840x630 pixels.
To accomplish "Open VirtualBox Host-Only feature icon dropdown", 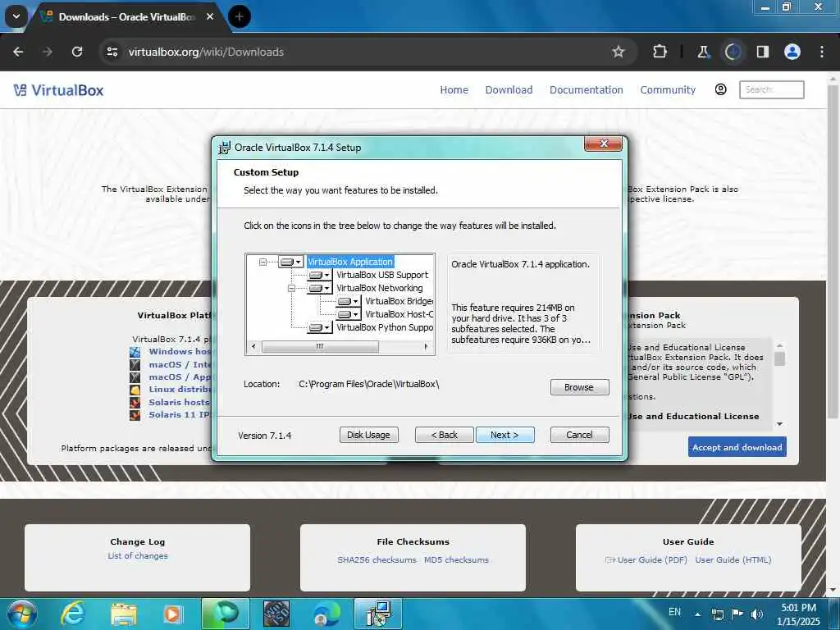I will click(348, 314).
